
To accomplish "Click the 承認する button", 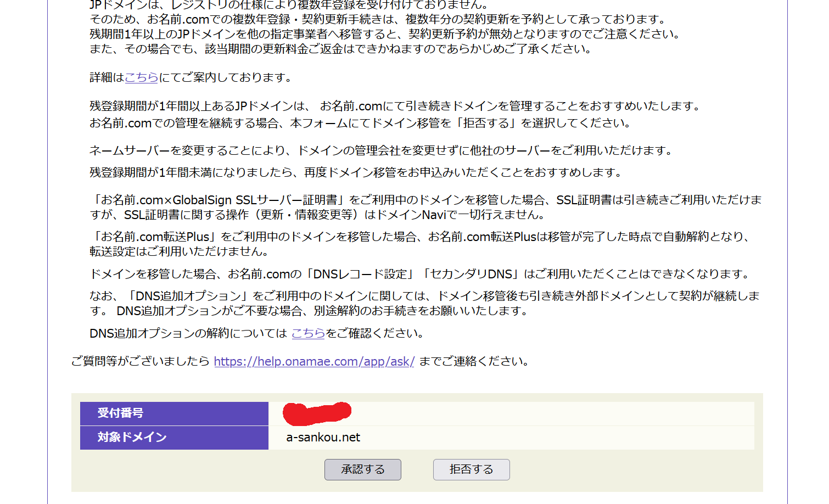I will pyautogui.click(x=362, y=469).
